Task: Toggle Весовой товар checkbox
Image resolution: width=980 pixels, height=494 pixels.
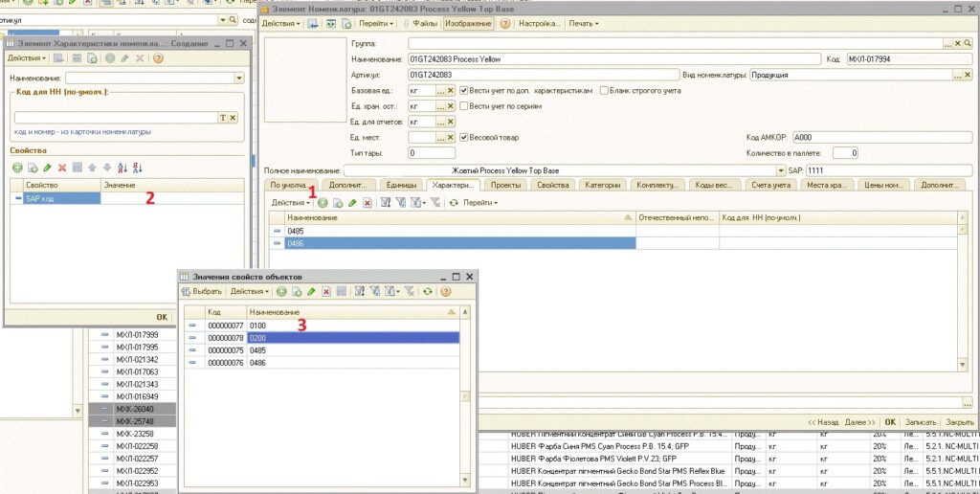Action: (x=464, y=137)
